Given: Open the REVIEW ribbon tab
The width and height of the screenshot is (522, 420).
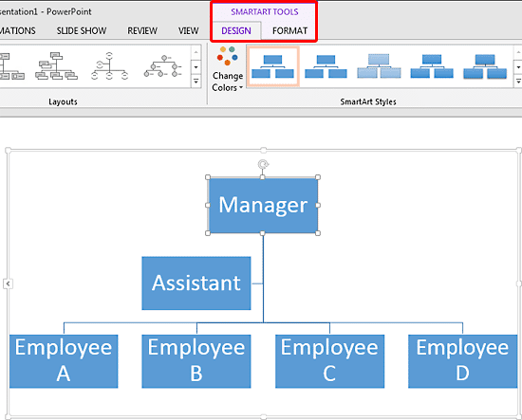Looking at the screenshot, I should click(x=142, y=31).
